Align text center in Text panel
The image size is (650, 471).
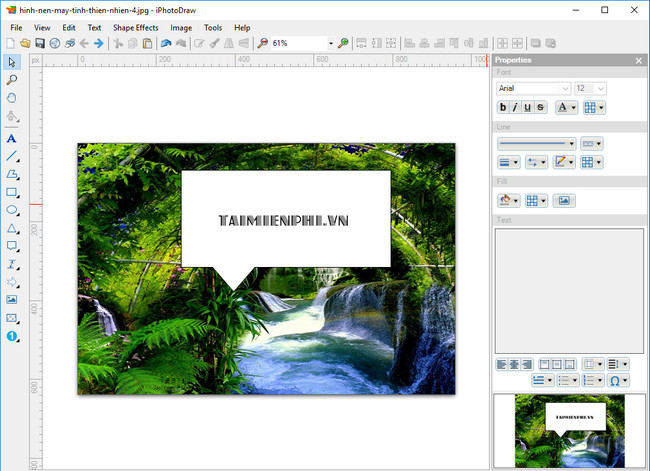click(514, 364)
